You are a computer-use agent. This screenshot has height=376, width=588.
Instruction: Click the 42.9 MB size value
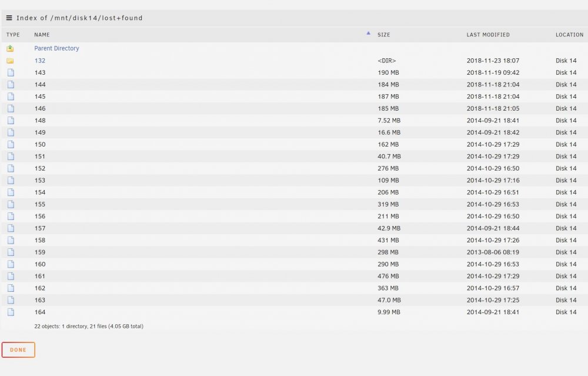tap(389, 228)
